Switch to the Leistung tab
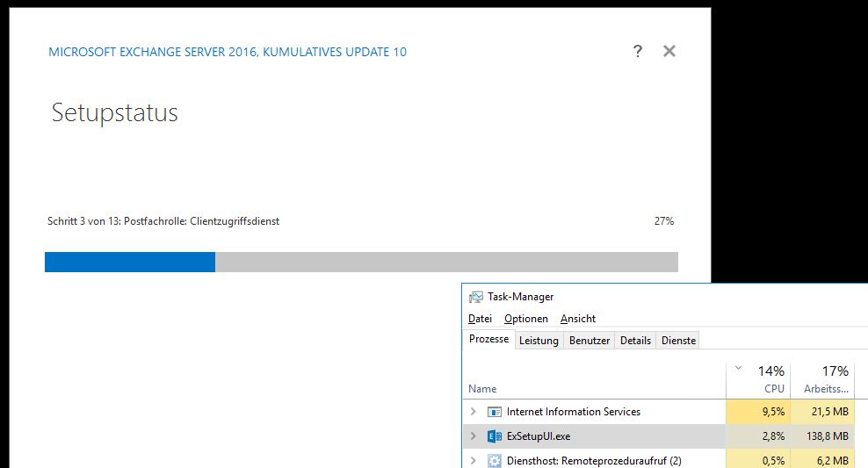 coord(539,341)
